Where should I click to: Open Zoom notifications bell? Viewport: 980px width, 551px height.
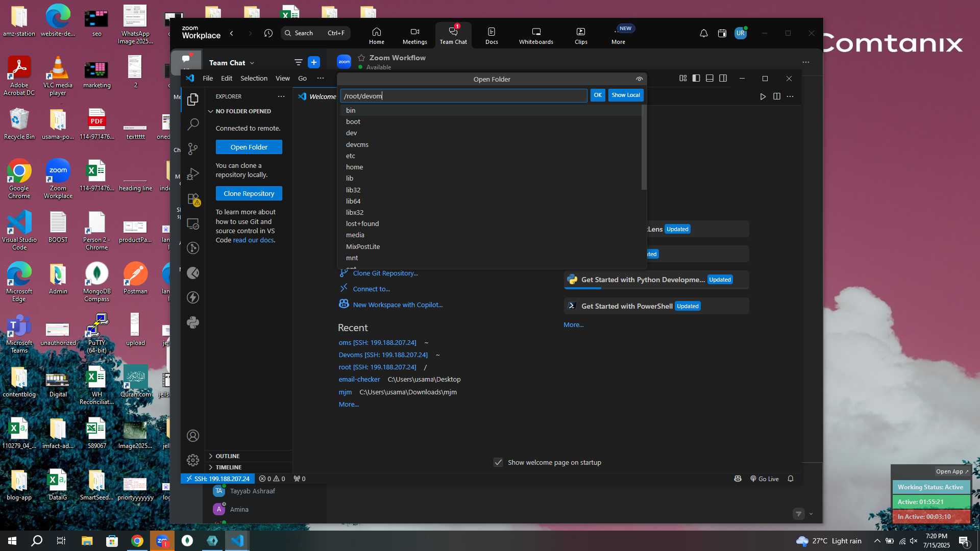(703, 33)
